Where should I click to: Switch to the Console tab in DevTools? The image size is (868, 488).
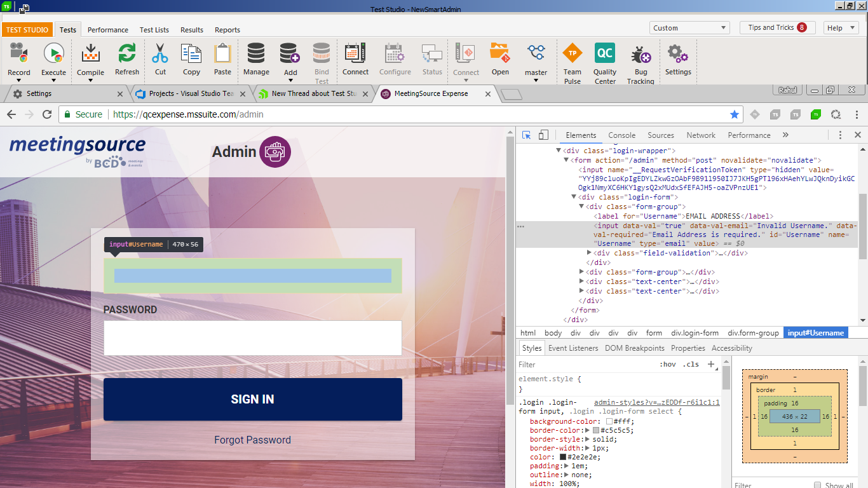(x=621, y=135)
